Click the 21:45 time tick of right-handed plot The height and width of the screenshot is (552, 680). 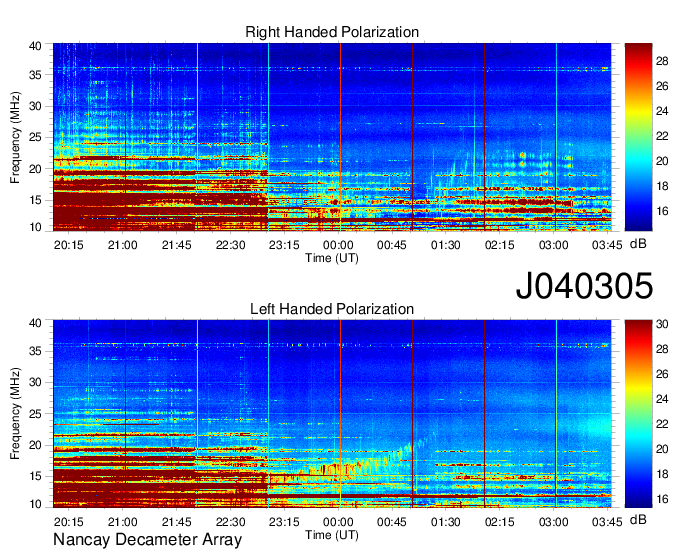point(177,245)
